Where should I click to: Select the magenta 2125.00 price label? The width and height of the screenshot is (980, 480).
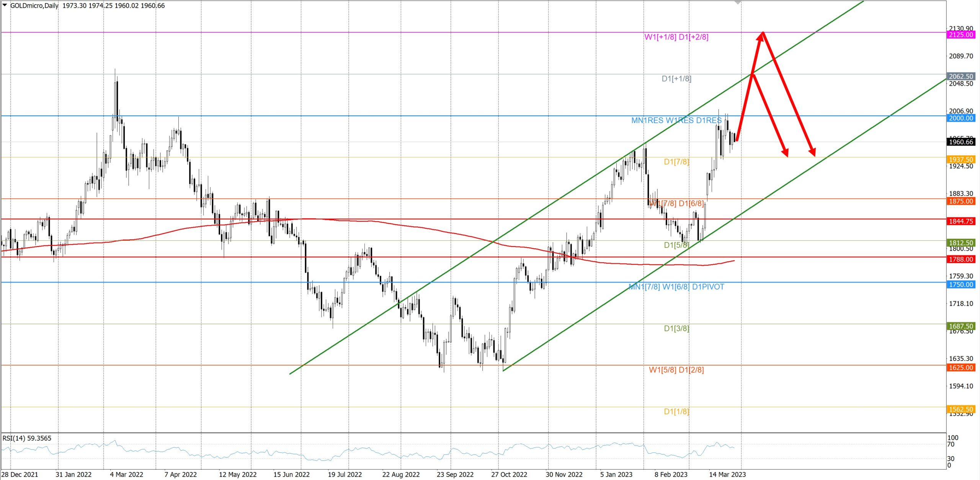click(961, 35)
